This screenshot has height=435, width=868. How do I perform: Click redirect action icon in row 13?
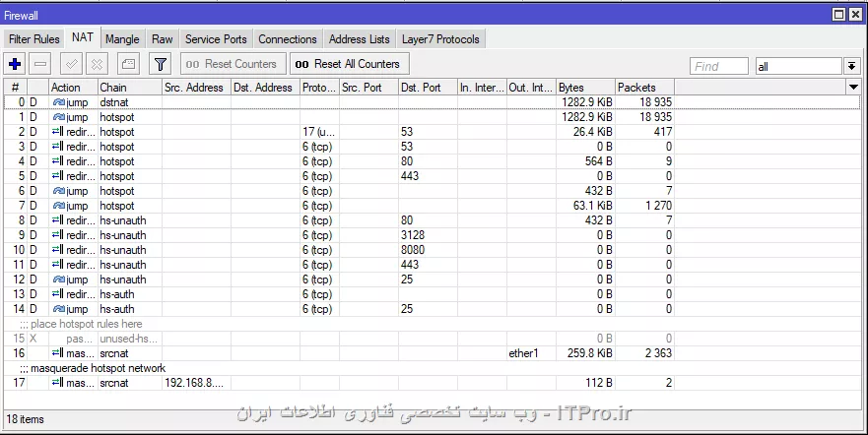point(57,294)
